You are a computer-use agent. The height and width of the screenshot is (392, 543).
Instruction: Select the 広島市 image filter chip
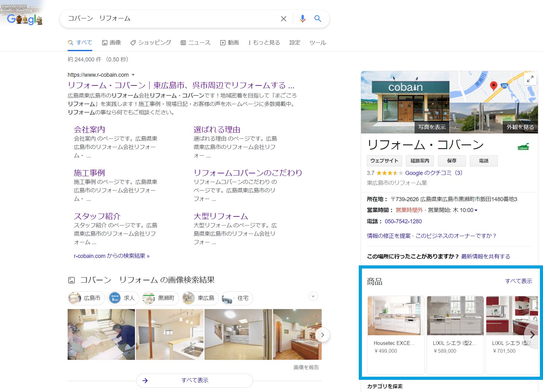point(86,298)
